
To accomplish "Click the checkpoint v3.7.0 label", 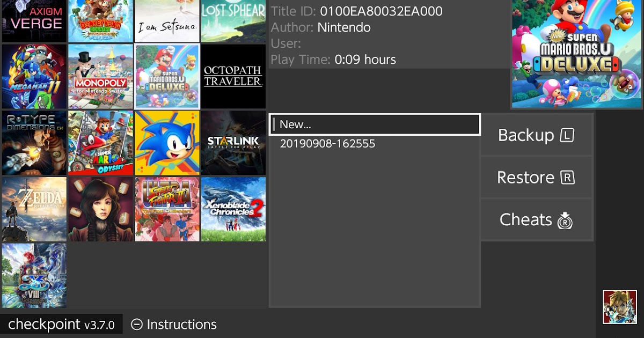I will tap(61, 325).
